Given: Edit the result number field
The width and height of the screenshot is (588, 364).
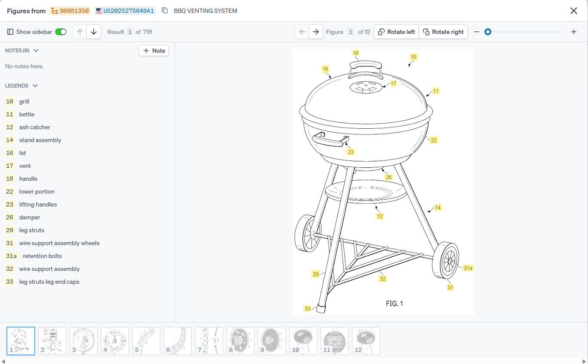Looking at the screenshot, I should (x=129, y=32).
